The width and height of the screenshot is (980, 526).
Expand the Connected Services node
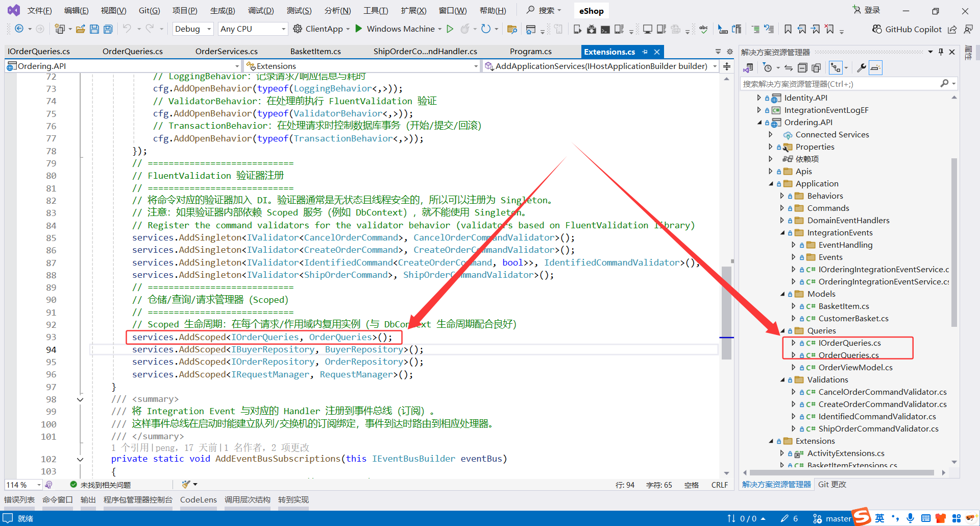771,134
